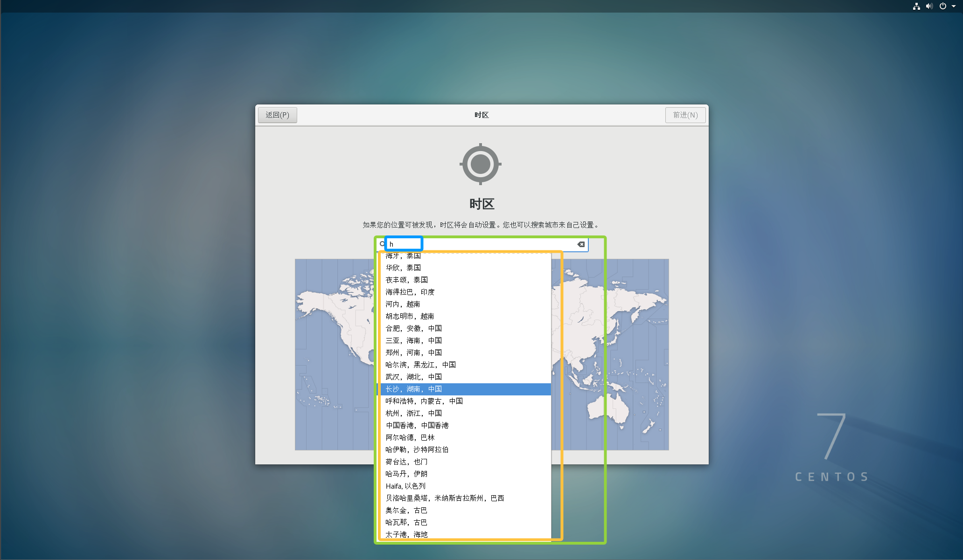Click the magnifier icon in search field
Viewport: 963px width, 560px height.
(383, 244)
